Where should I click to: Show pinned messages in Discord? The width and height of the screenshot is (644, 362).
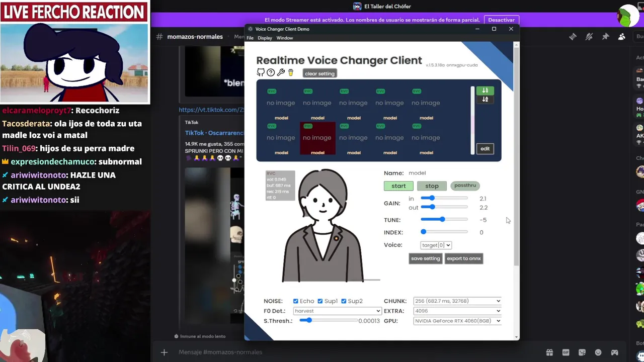click(605, 36)
